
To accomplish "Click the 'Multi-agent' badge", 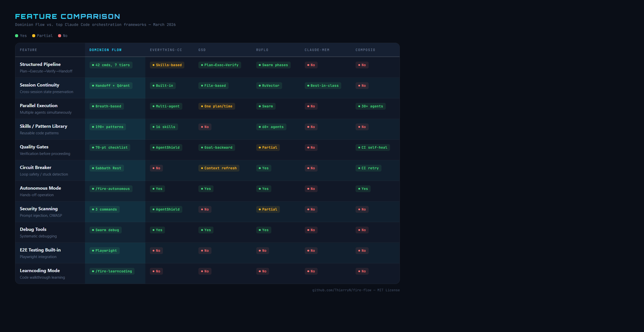I will (x=166, y=106).
